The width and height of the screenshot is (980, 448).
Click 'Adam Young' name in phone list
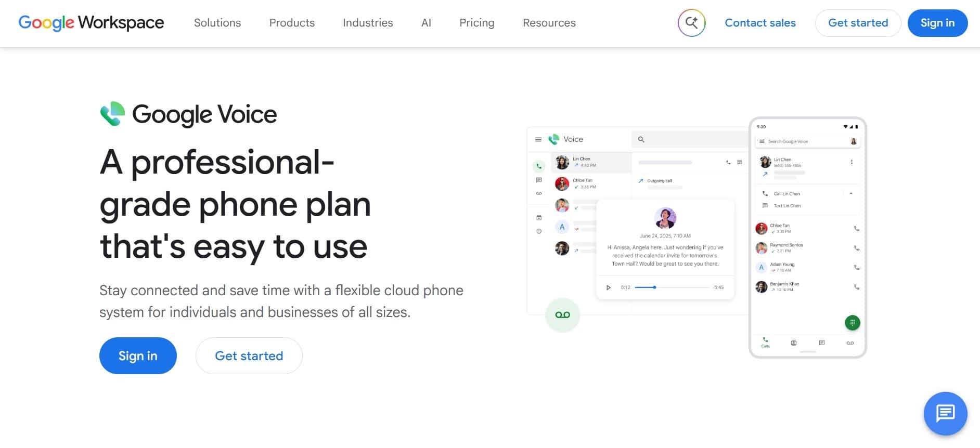[782, 265]
